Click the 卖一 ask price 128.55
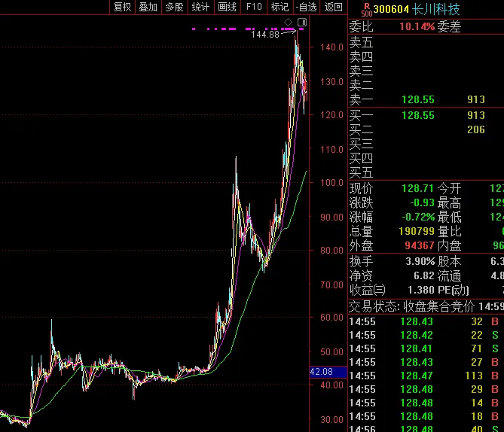The width and height of the screenshot is (504, 432). 418,99
